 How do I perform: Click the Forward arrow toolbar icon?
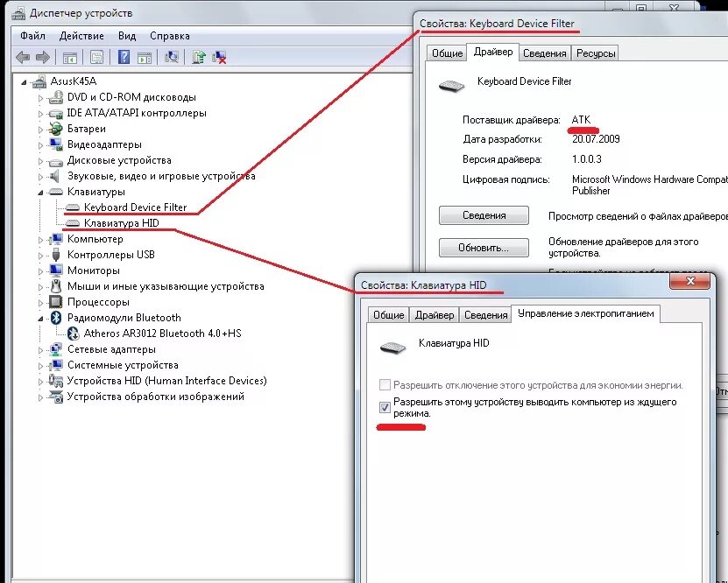(x=43, y=58)
